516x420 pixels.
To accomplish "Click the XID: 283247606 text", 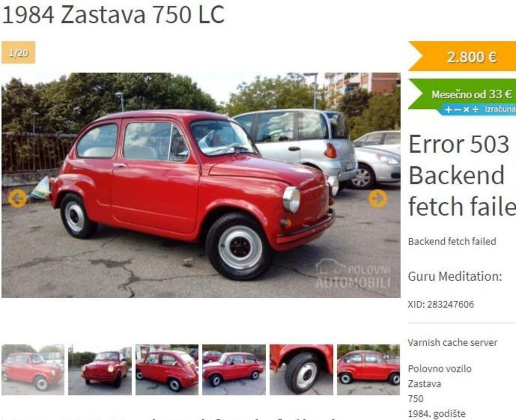I will [x=441, y=304].
